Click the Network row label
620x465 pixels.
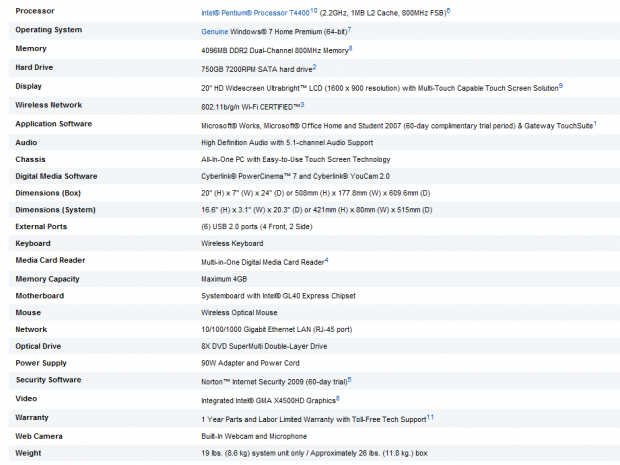click(31, 329)
